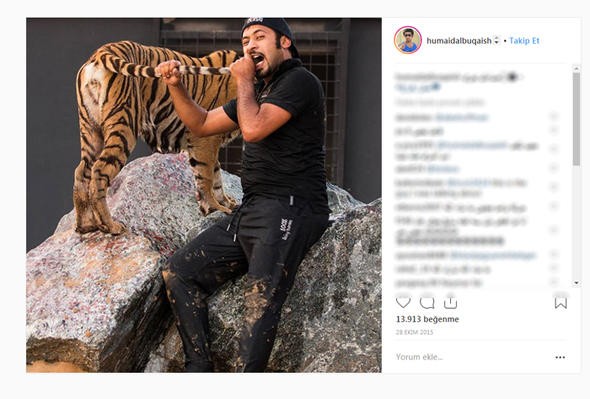Click the humaidalbuqaish profile avatar
The height and width of the screenshot is (399, 590).
point(408,40)
